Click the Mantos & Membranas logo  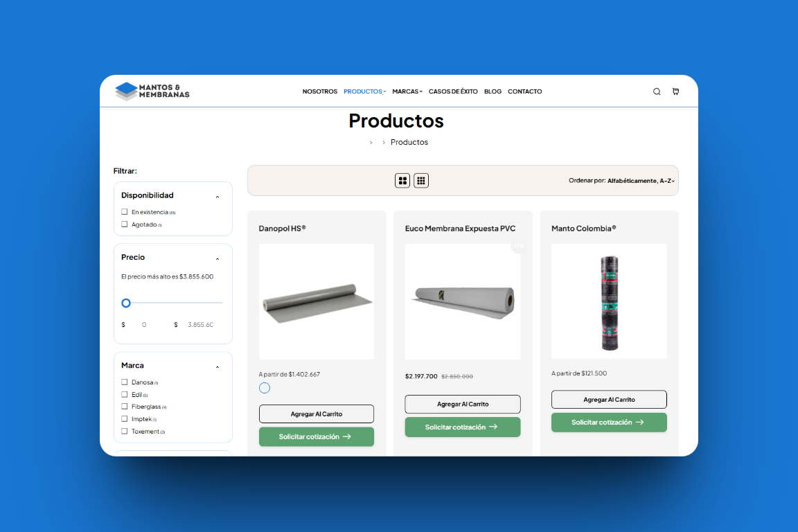pos(152,91)
